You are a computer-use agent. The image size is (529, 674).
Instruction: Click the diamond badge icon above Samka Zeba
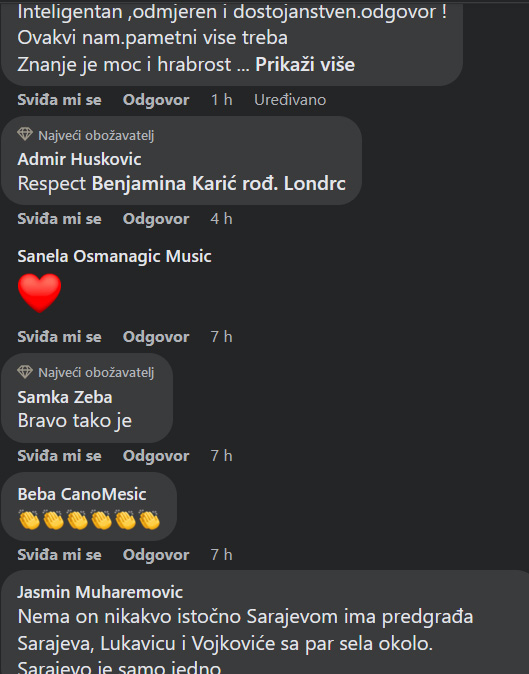point(25,372)
